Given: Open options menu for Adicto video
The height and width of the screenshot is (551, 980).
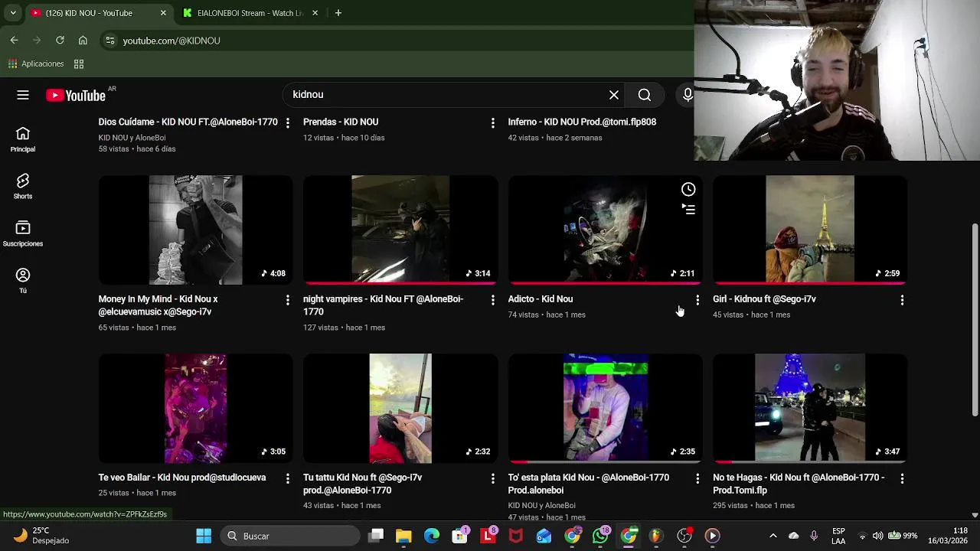Looking at the screenshot, I should tap(697, 300).
